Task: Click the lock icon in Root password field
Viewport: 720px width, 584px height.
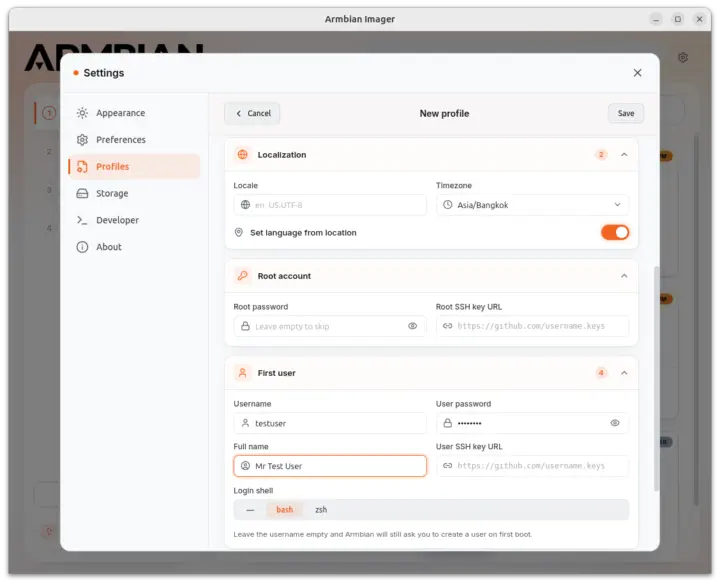Action: coord(246,326)
